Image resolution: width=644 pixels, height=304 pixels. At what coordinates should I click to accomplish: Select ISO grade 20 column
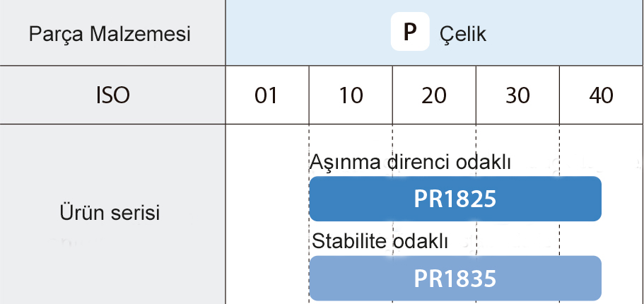coord(434,95)
